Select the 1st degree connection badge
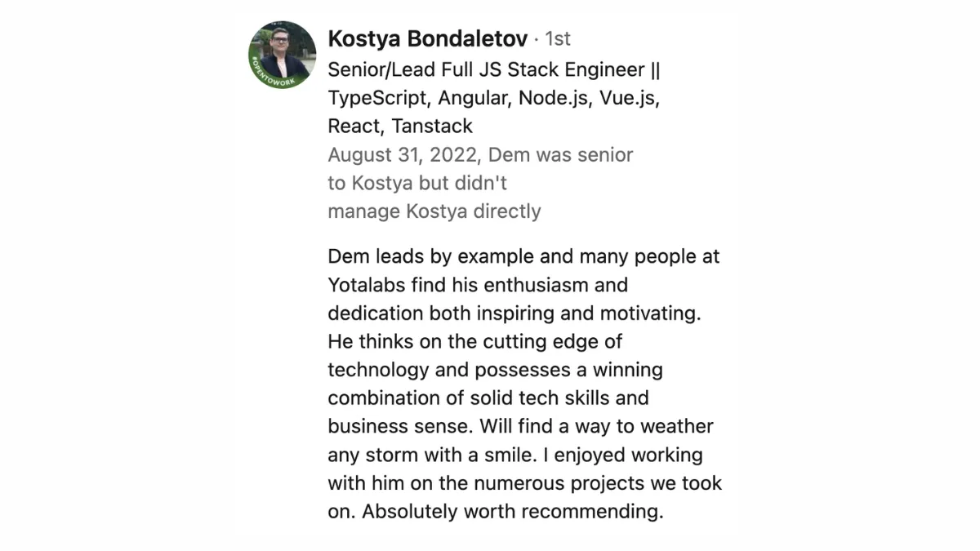The height and width of the screenshot is (551, 980). 558,38
